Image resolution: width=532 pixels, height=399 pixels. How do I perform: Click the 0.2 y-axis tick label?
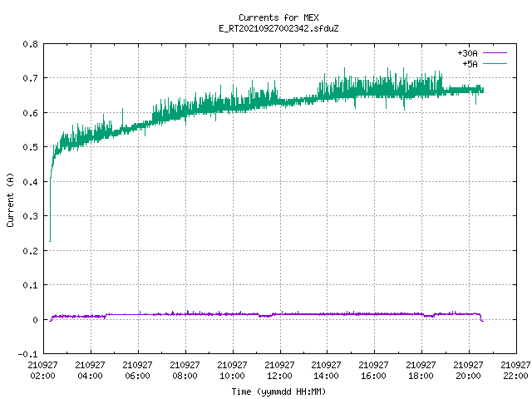pyautogui.click(x=30, y=251)
